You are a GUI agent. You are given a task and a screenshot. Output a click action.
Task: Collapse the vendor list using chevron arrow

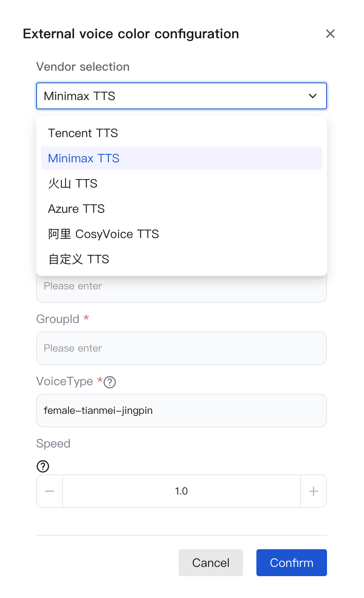coord(313,96)
